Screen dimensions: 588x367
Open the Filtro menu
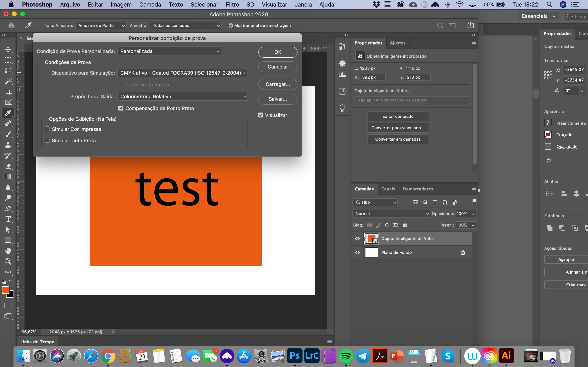(232, 5)
